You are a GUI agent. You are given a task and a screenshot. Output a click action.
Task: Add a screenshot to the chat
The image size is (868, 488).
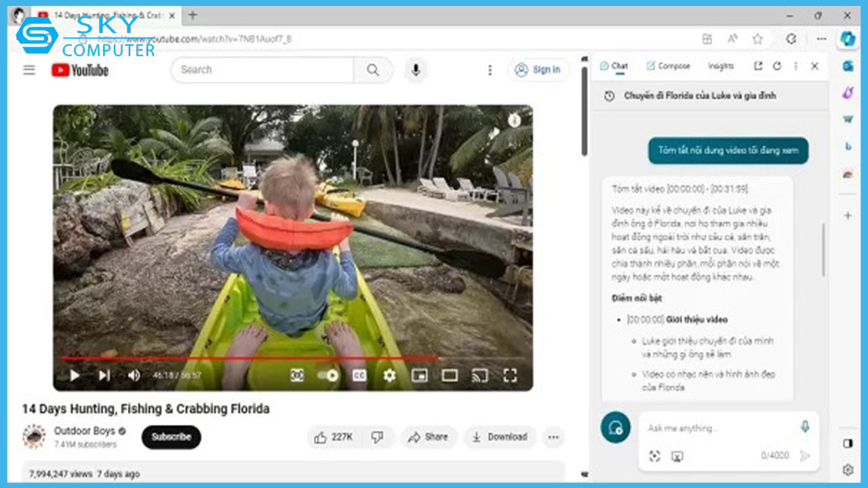[x=677, y=456]
